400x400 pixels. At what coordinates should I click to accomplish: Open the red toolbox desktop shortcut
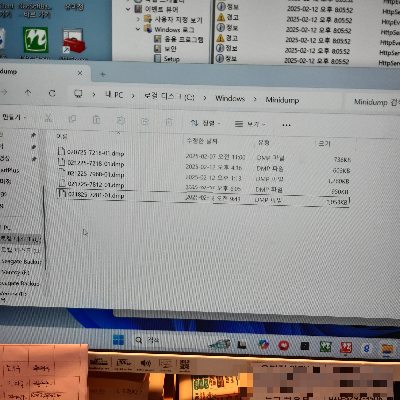coord(73,41)
